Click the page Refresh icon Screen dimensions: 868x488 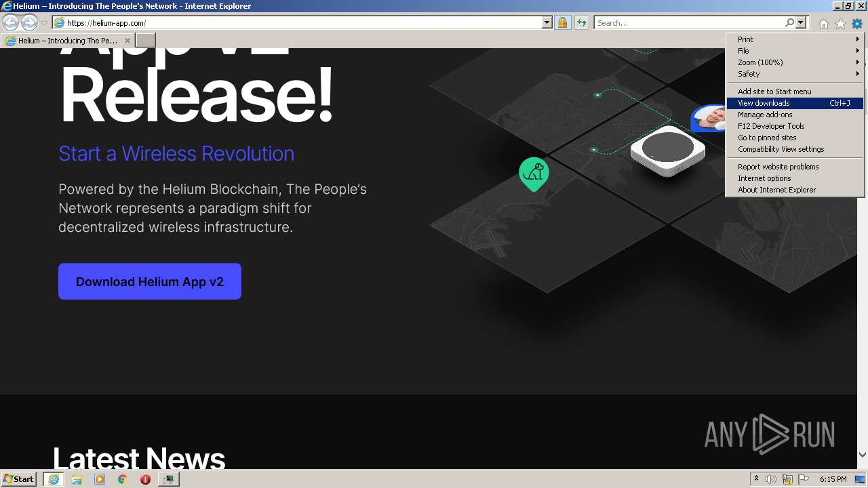[x=581, y=23]
